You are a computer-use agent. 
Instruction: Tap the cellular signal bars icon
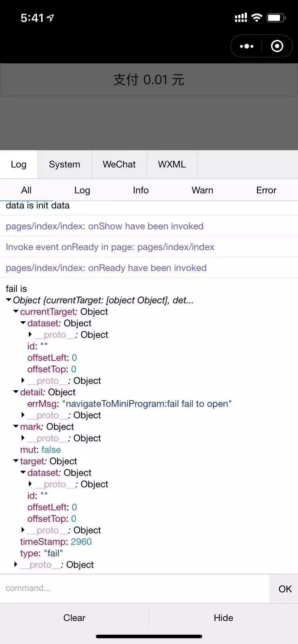click(241, 18)
